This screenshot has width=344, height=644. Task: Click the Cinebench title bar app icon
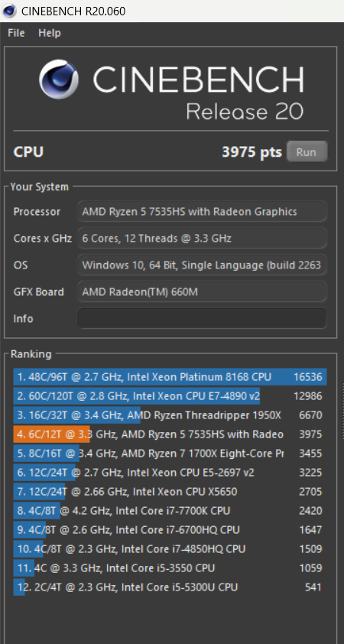(x=9, y=11)
